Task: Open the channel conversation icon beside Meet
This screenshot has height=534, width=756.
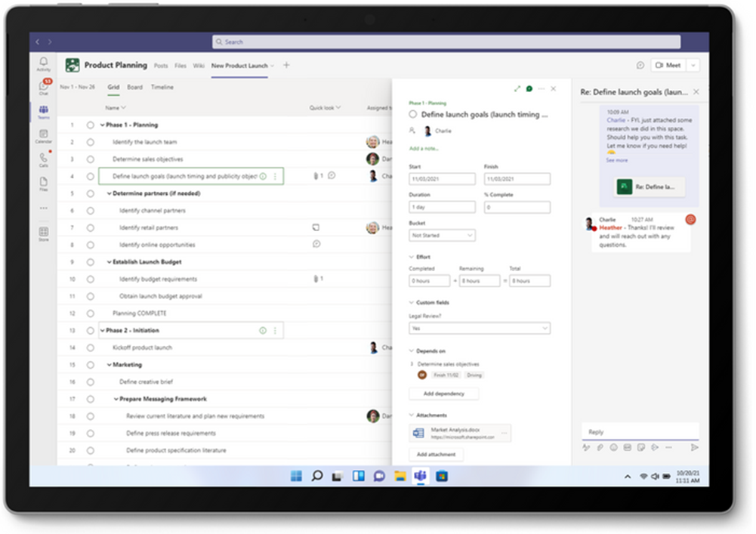Action: tap(640, 65)
